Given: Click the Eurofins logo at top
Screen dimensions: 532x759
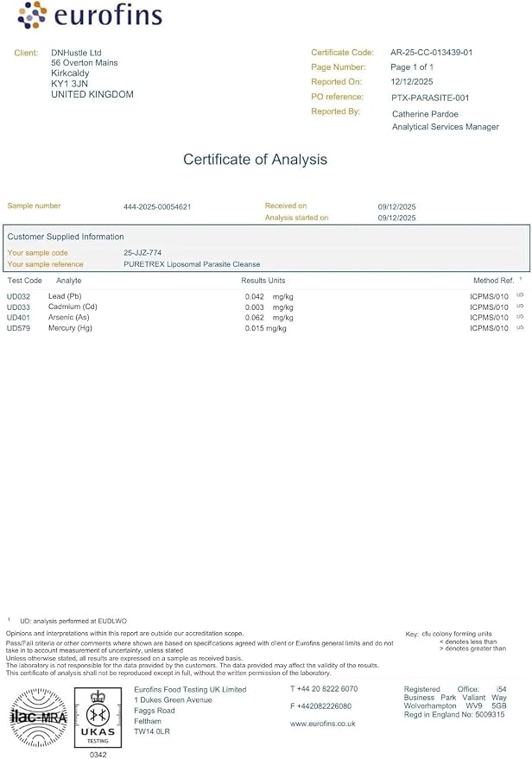Looking at the screenshot, I should tap(90, 15).
